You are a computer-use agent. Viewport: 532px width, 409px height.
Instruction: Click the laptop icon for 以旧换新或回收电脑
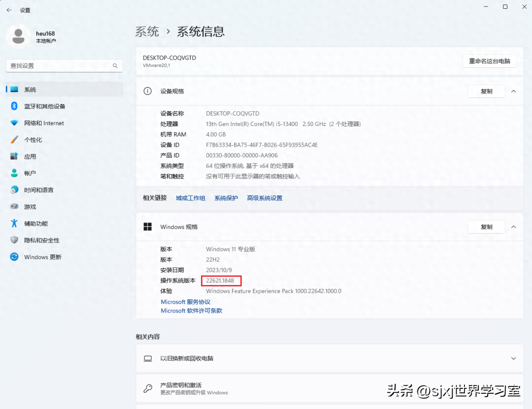[x=148, y=358]
